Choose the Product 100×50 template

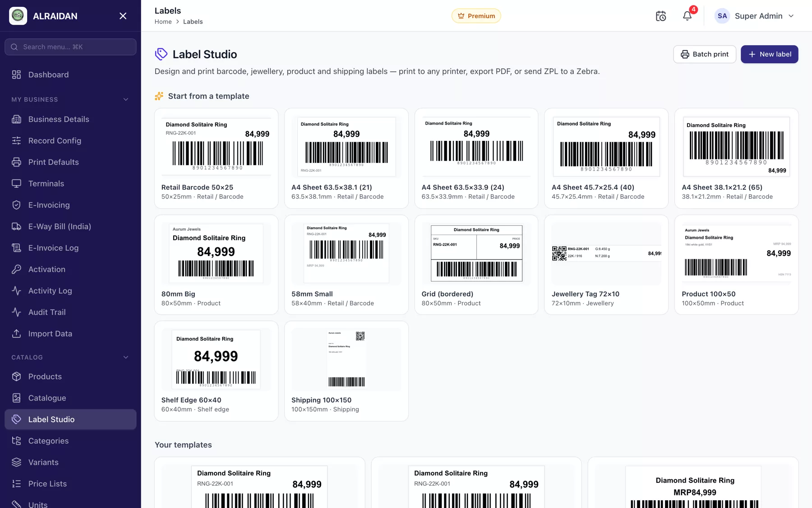point(737,265)
